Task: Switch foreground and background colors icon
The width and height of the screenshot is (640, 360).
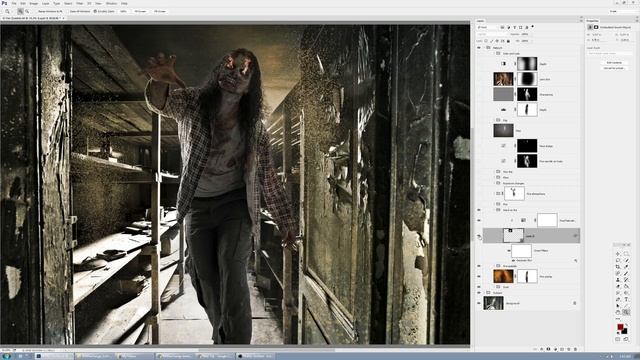Action: (x=627, y=324)
